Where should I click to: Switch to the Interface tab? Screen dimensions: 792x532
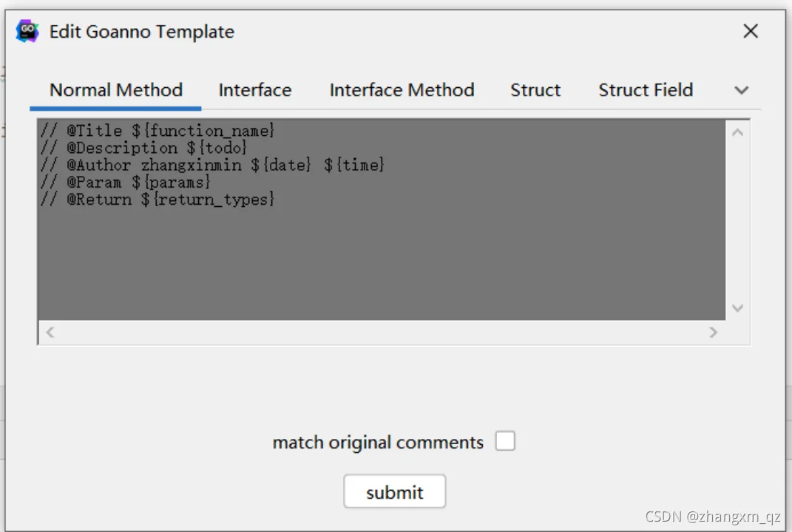255,90
